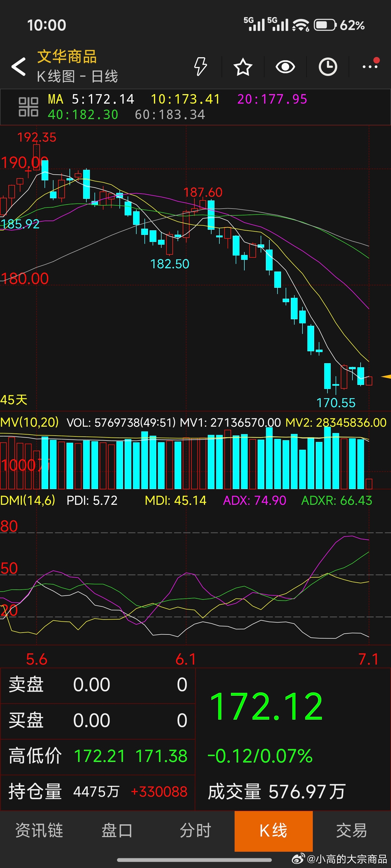391x868 pixels.
Task: Tap the VOL: 5769738(49:51) value
Action: [121, 422]
